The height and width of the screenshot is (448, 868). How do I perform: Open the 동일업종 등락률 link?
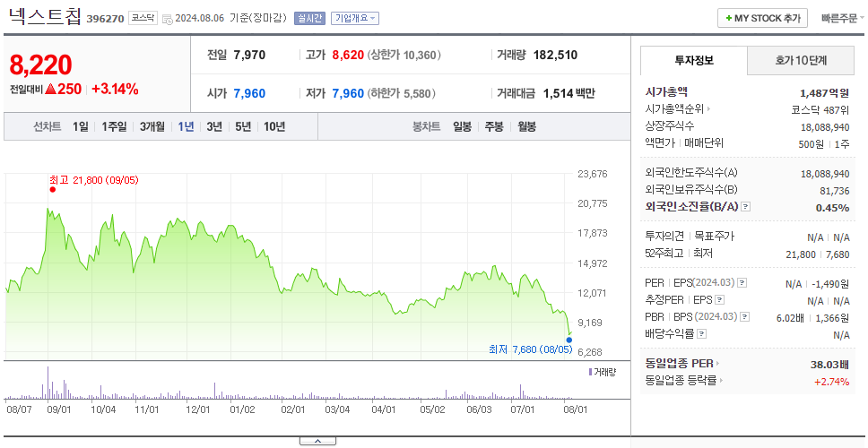tap(684, 381)
